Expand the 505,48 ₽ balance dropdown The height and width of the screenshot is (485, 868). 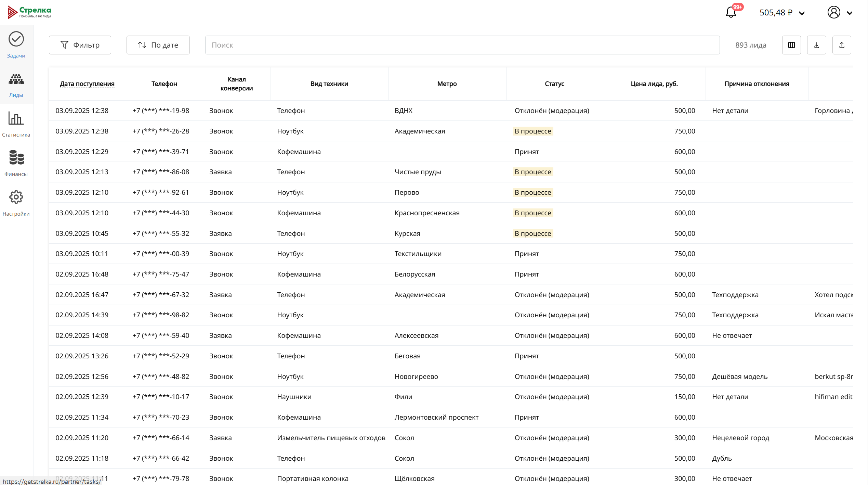coord(802,13)
